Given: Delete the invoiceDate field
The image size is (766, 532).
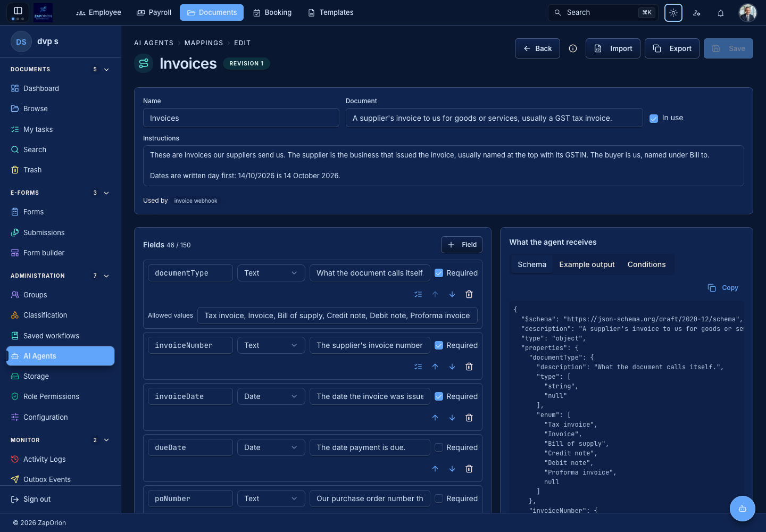Looking at the screenshot, I should click(469, 418).
